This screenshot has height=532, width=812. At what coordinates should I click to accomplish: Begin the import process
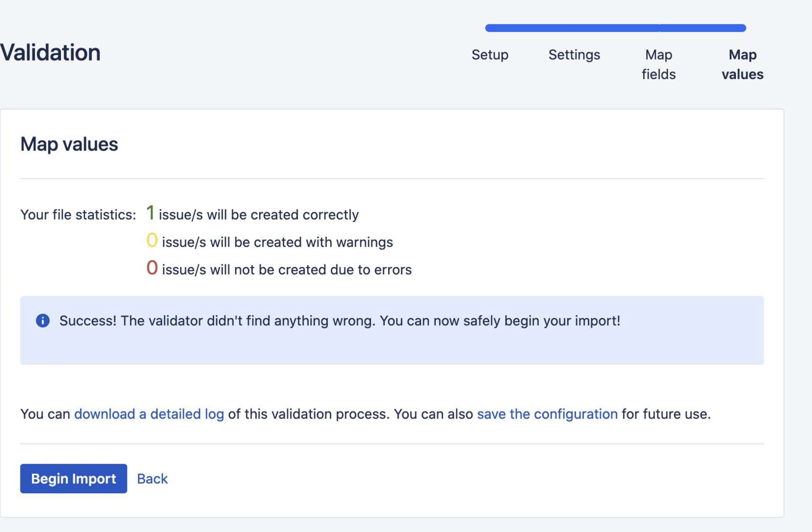(x=73, y=479)
